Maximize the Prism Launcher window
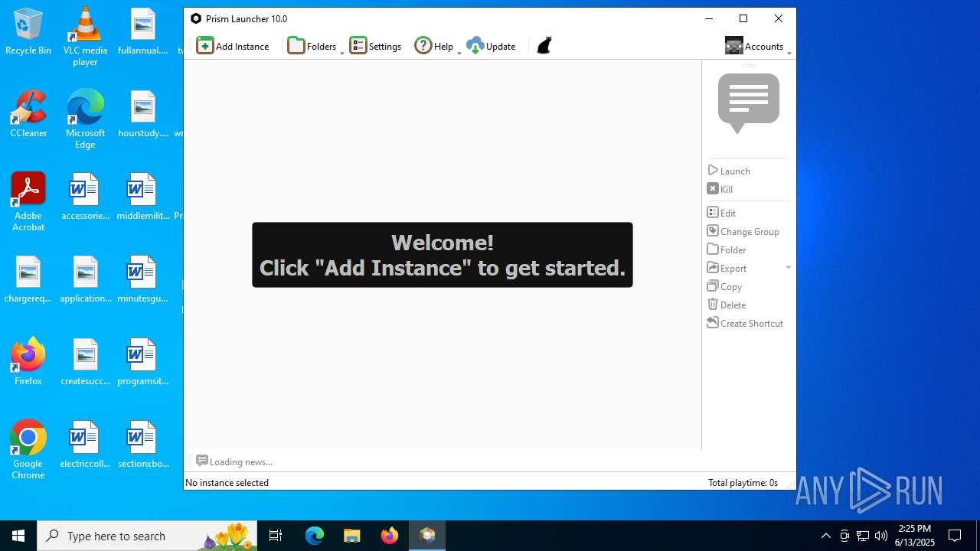This screenshot has height=551, width=980. point(743,18)
